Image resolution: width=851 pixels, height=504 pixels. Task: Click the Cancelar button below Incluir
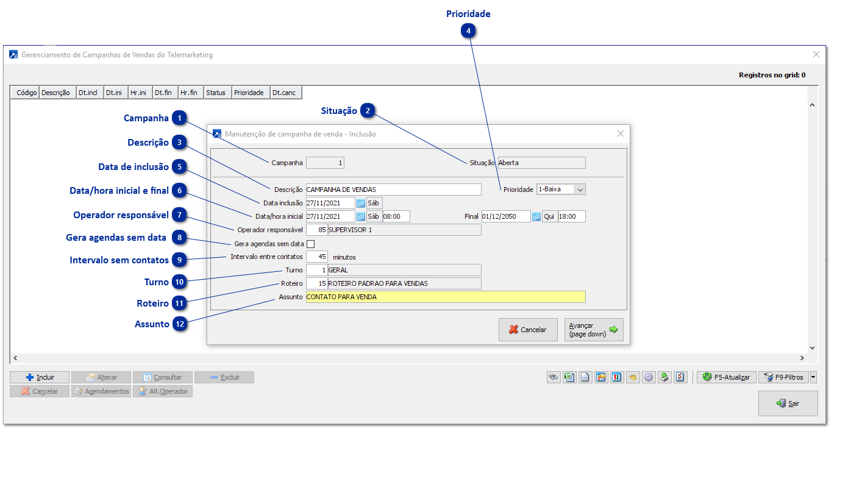40,391
